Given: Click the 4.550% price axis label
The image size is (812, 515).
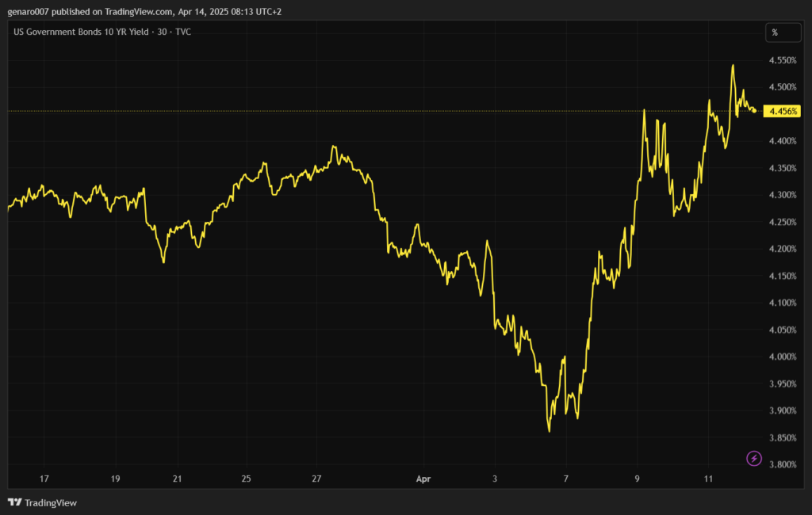Looking at the screenshot, I should tap(782, 60).
